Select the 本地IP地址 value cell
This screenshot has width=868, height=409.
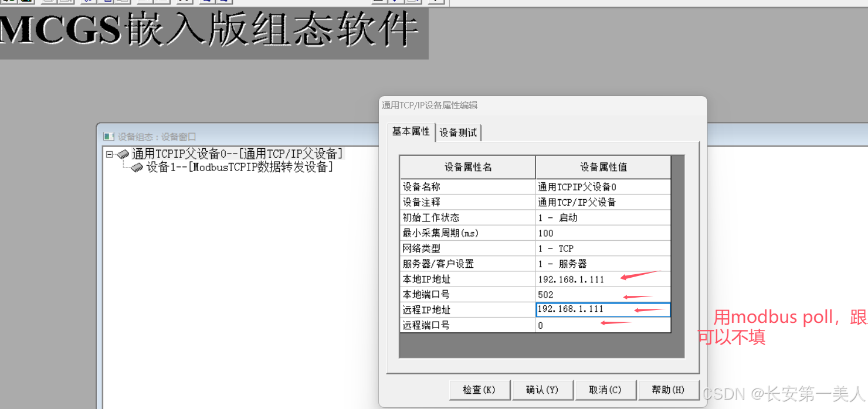(x=602, y=279)
